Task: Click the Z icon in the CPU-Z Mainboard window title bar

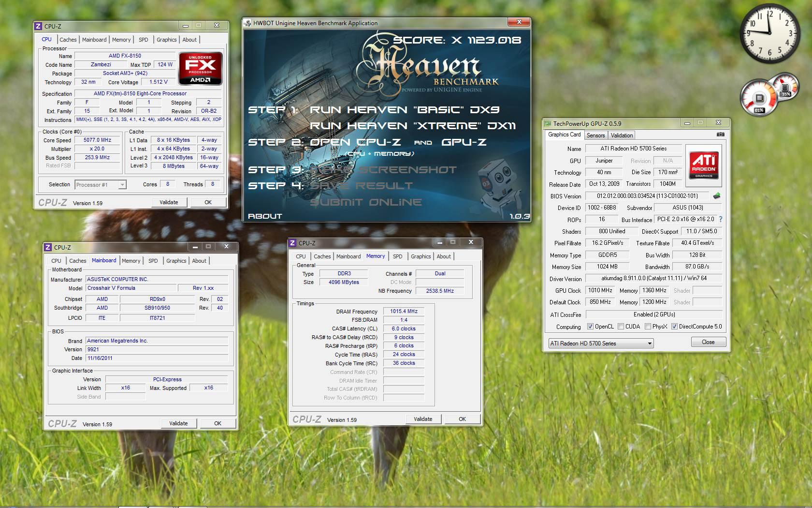Action: tap(48, 247)
